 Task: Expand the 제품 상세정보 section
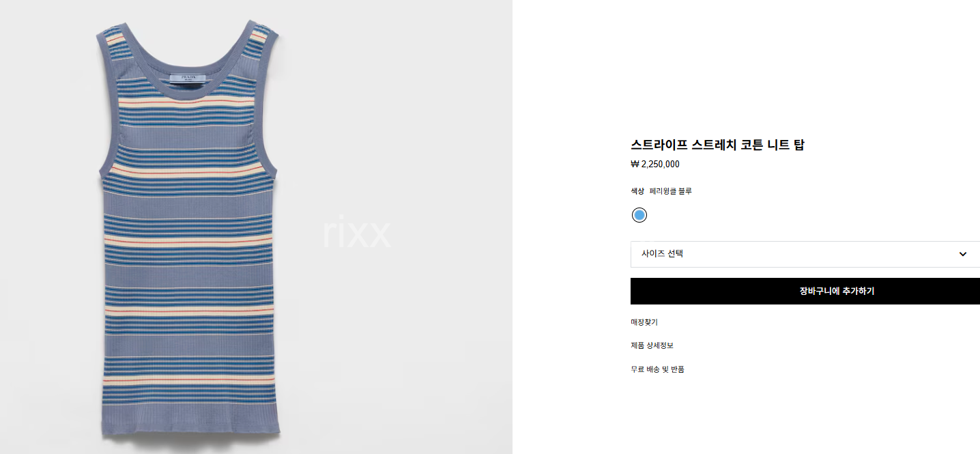coord(652,345)
